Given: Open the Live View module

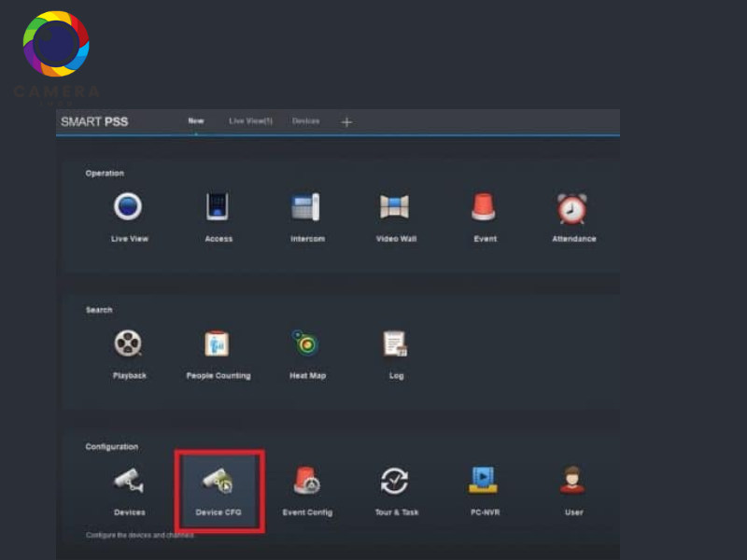Looking at the screenshot, I should coord(129,208).
